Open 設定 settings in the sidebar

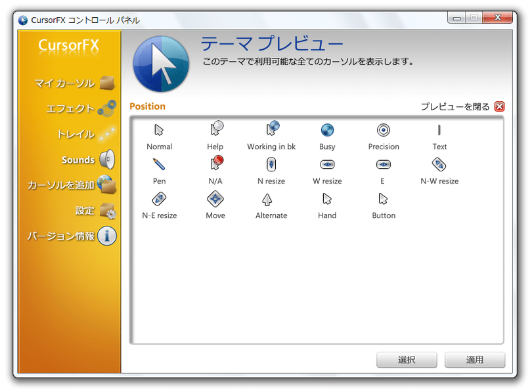coord(96,211)
